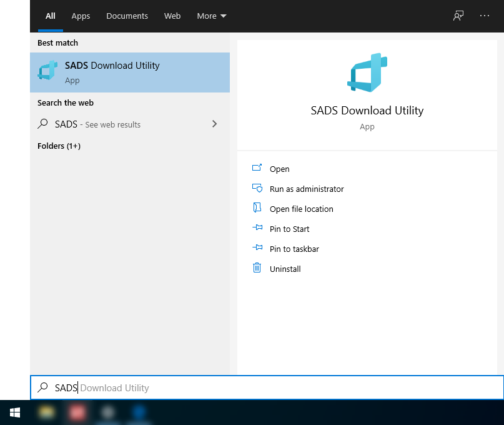Switch to the Documents search tab
This screenshot has height=425, width=504.
coord(127,16)
